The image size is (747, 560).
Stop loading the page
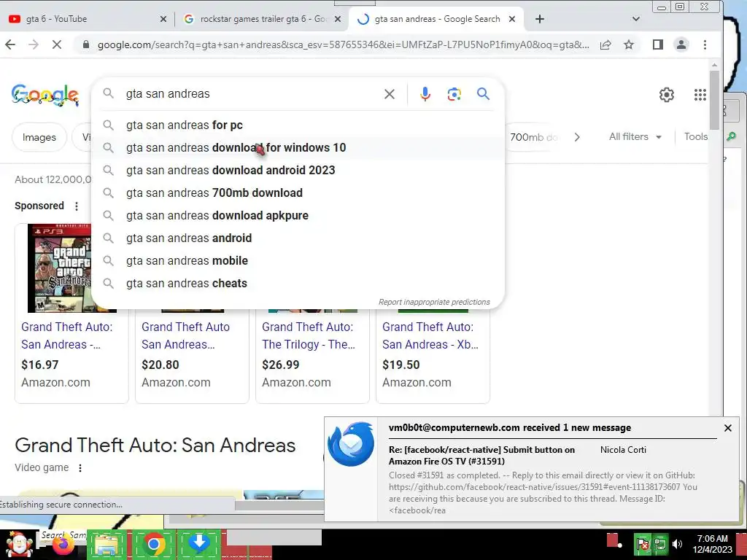[56, 44]
